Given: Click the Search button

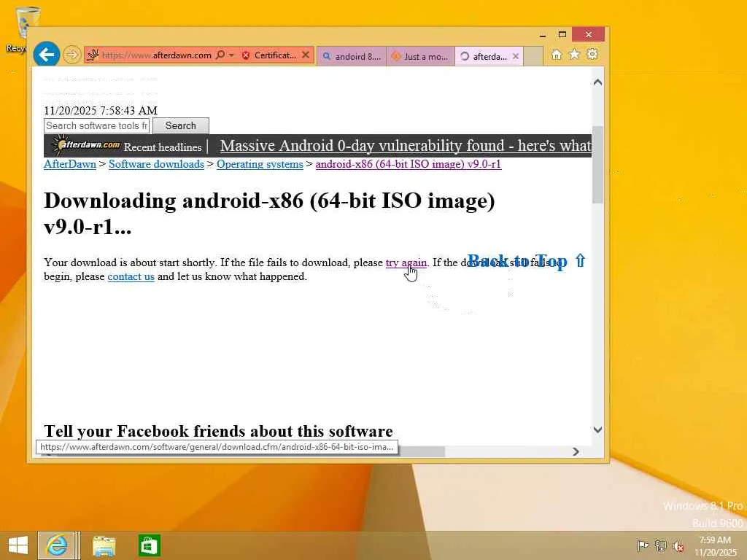Looking at the screenshot, I should [x=181, y=125].
